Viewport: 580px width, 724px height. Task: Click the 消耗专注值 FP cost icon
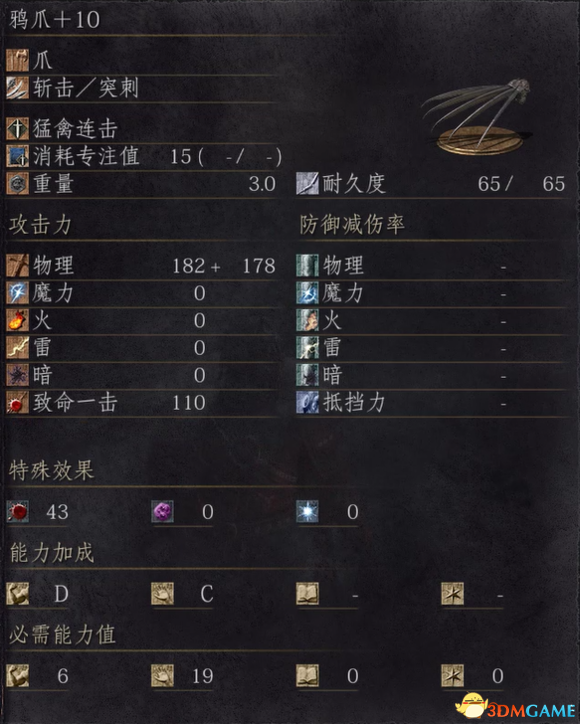(x=18, y=156)
